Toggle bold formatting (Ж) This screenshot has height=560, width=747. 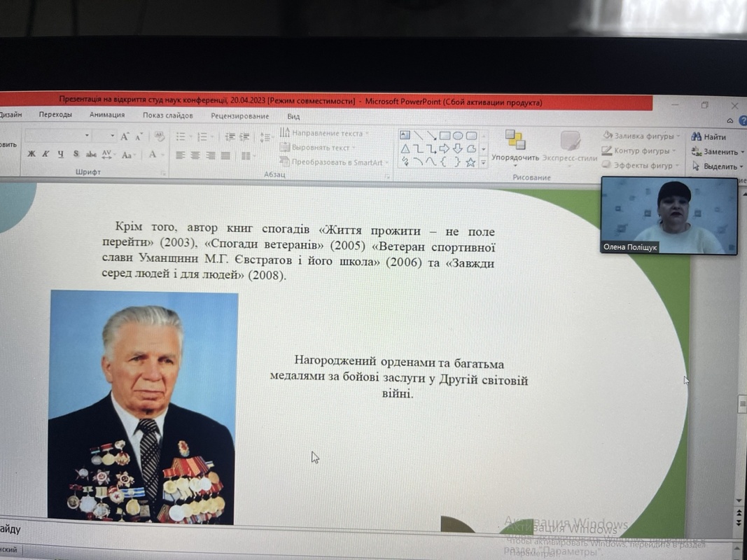tap(32, 154)
